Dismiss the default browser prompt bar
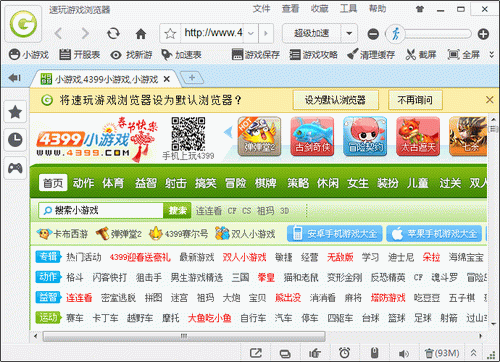This screenshot has height=362, width=500. click(490, 100)
